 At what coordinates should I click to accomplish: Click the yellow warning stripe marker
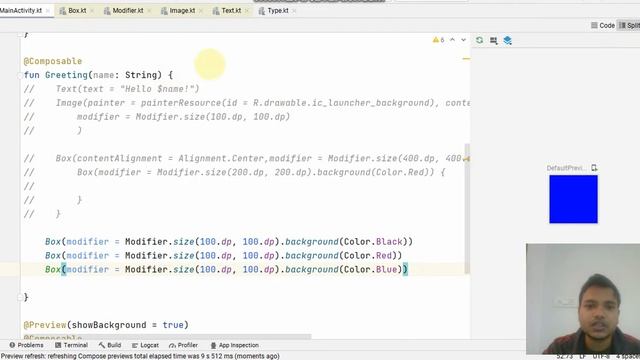coord(466,59)
